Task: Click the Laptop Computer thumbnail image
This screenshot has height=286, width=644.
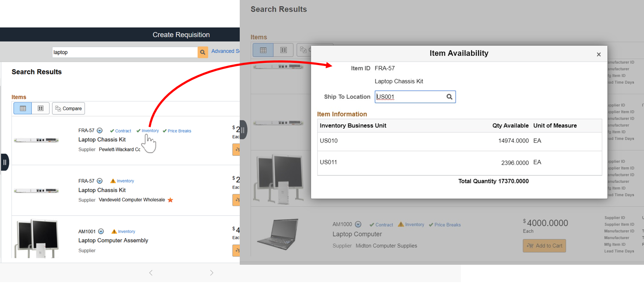Action: tap(277, 231)
